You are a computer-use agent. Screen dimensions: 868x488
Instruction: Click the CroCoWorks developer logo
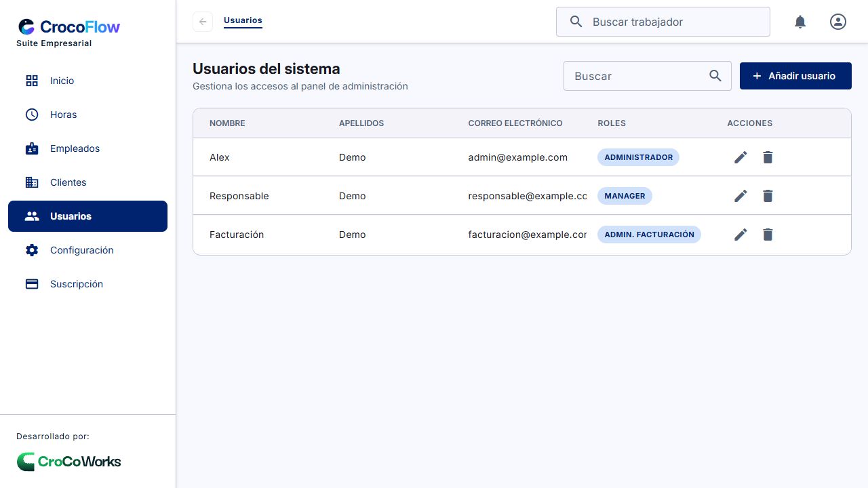68,462
